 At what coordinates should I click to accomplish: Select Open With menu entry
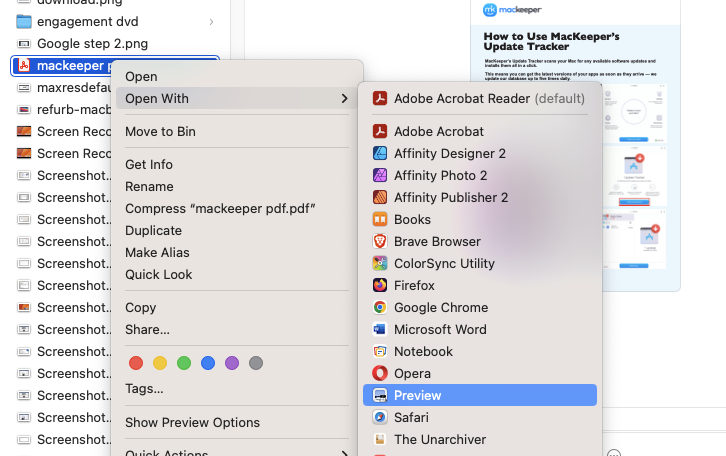[x=236, y=98]
